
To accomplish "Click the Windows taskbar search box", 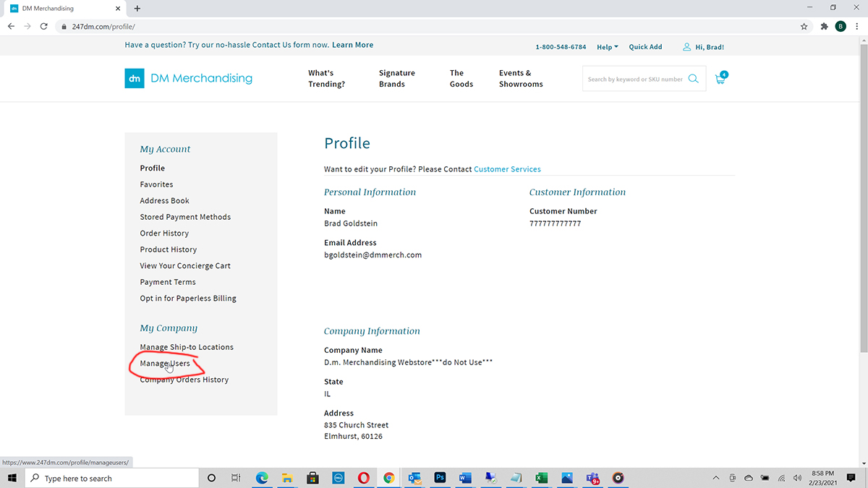I will click(x=112, y=478).
